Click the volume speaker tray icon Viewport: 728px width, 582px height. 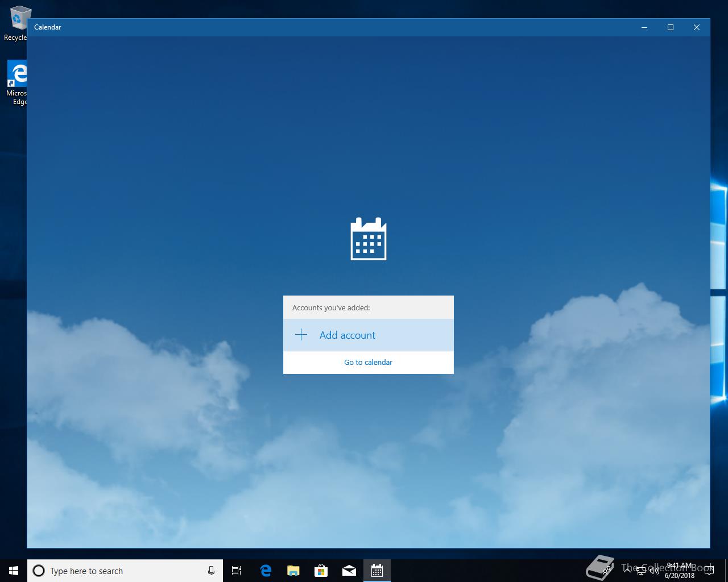click(x=654, y=571)
